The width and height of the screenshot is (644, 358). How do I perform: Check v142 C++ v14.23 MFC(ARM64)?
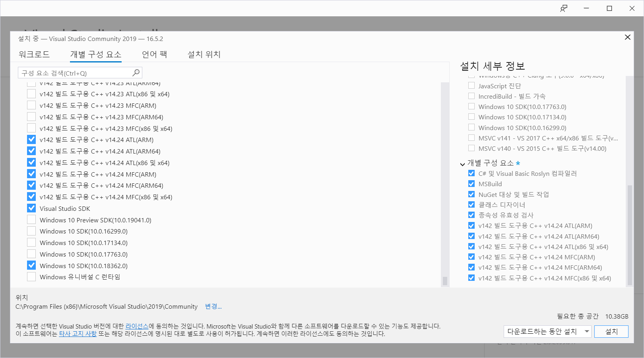click(31, 117)
